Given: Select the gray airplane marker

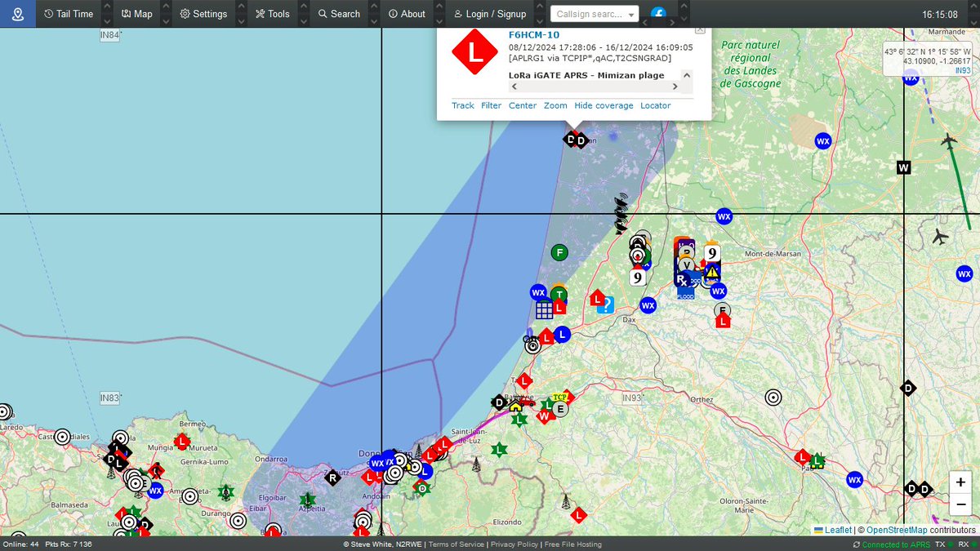Looking at the screenshot, I should (940, 237).
